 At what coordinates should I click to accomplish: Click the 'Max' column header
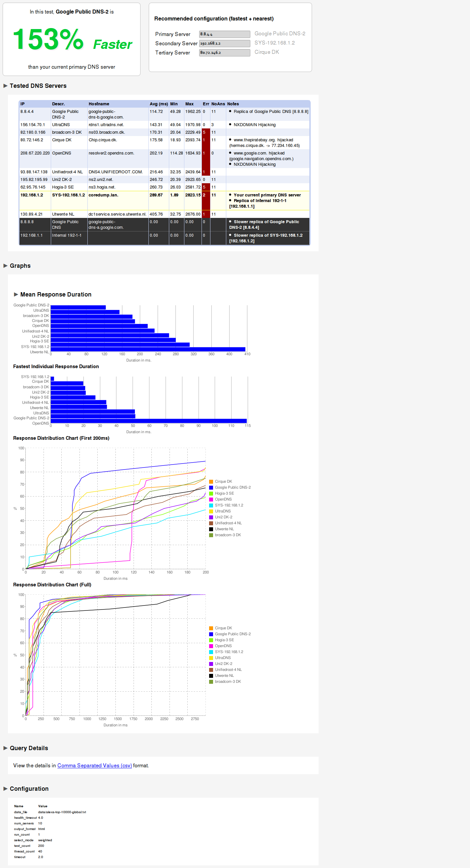pos(190,104)
